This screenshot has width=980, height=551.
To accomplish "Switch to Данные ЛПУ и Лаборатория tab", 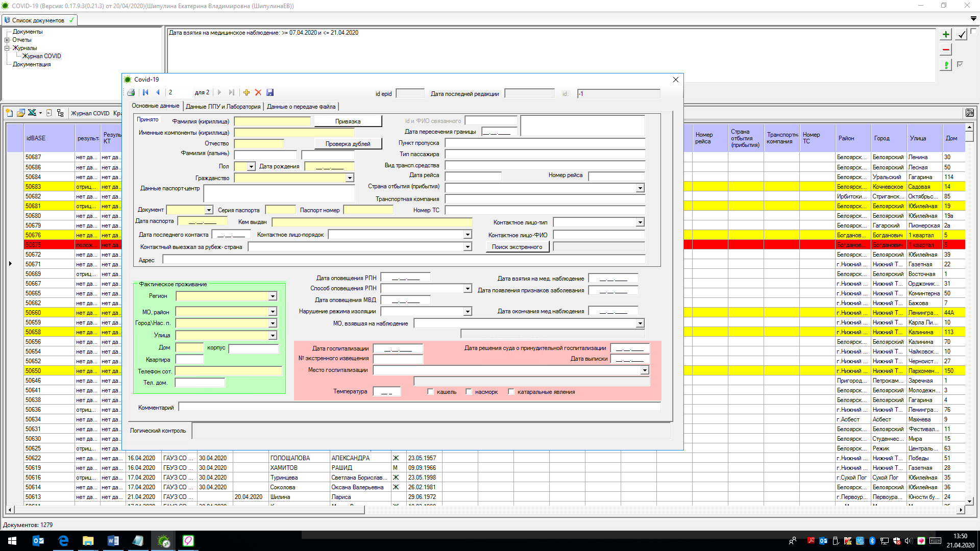I will [223, 107].
